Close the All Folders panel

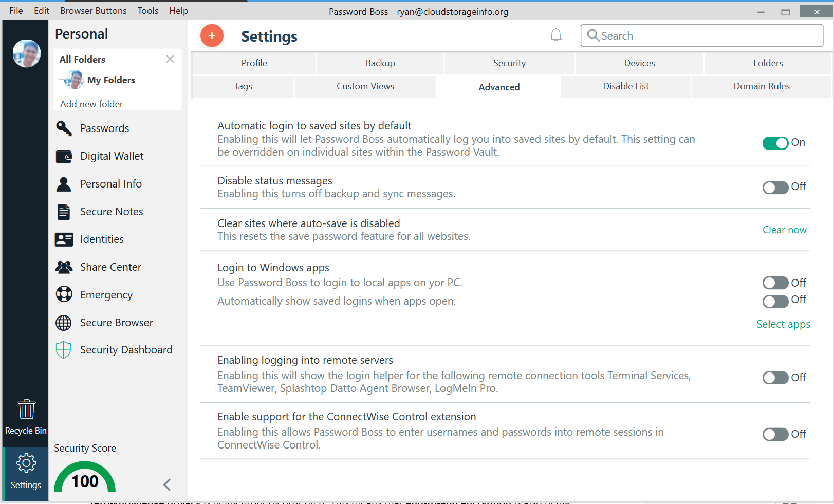pyautogui.click(x=170, y=59)
